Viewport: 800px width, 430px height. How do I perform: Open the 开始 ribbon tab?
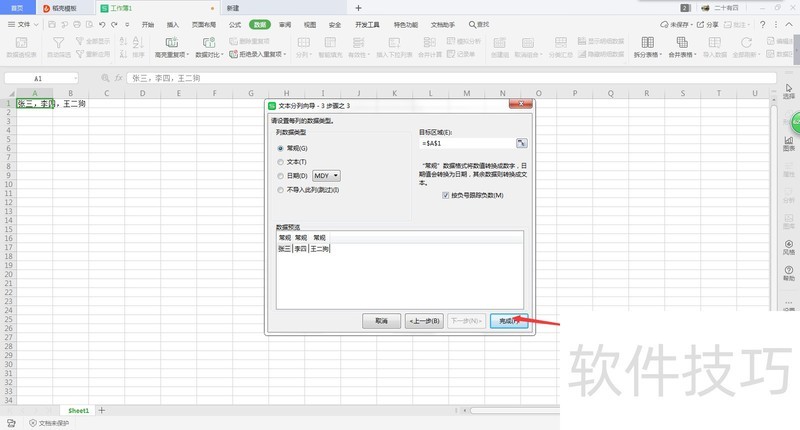coord(148,24)
